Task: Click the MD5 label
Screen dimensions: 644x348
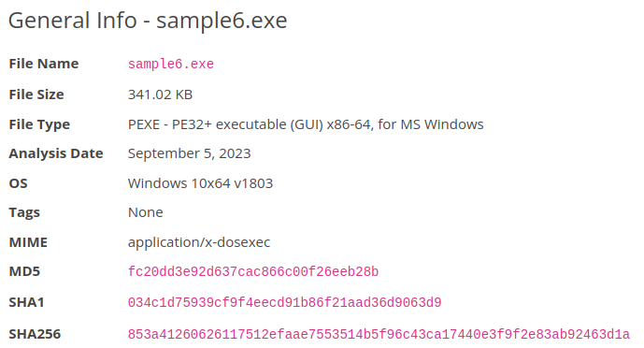Action: click(24, 271)
